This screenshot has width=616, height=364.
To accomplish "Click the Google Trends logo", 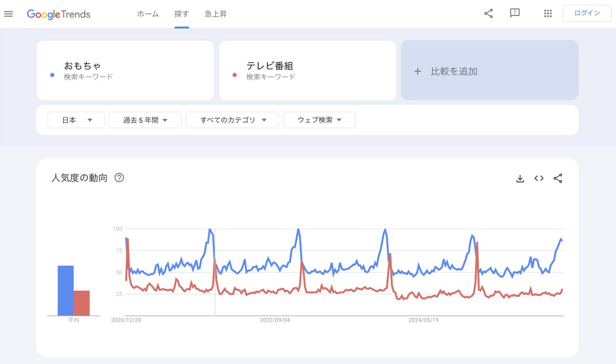I will (x=59, y=14).
